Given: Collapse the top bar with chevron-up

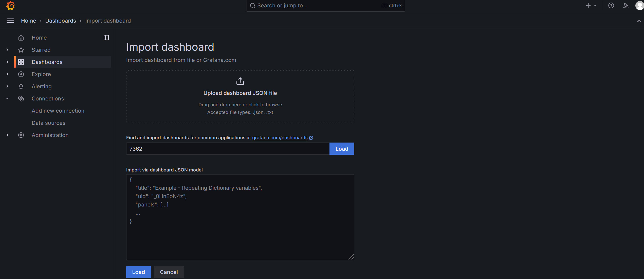Looking at the screenshot, I should pyautogui.click(x=639, y=21).
